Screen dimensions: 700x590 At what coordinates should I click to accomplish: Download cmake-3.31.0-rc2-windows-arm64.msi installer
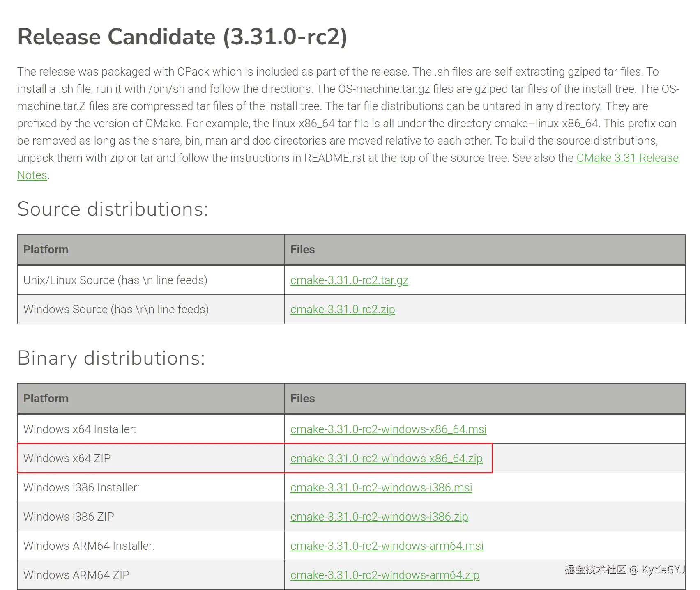click(x=387, y=546)
